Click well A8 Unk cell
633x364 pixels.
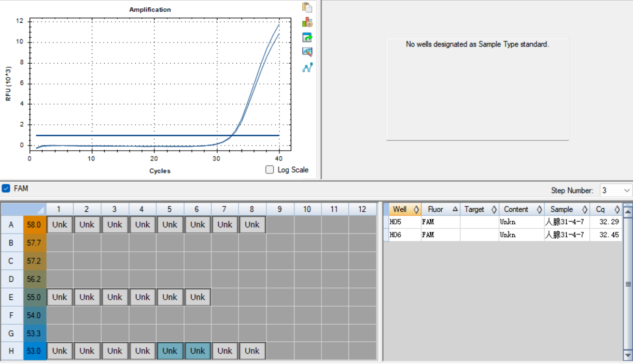[252, 225]
